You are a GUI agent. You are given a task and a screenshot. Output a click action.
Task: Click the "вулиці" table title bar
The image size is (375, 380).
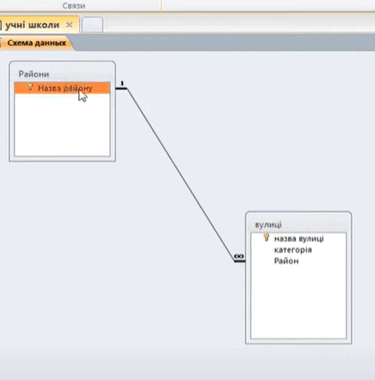[x=298, y=224]
